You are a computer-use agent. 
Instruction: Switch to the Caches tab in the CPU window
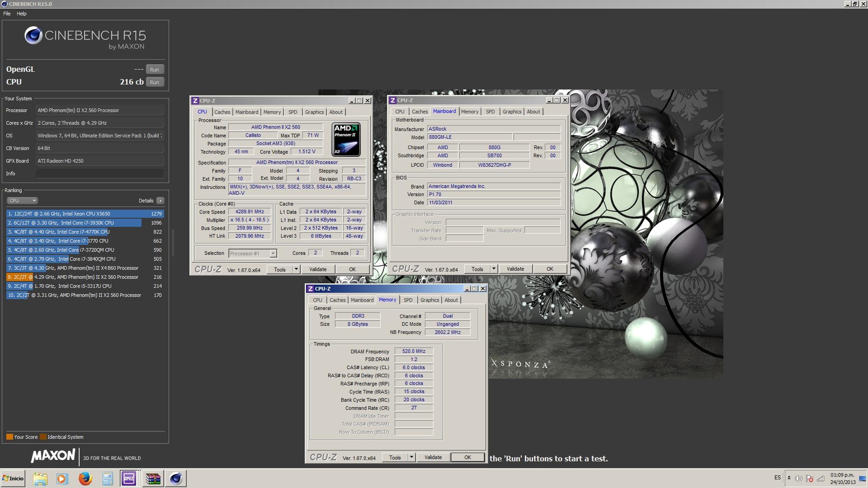coord(222,112)
